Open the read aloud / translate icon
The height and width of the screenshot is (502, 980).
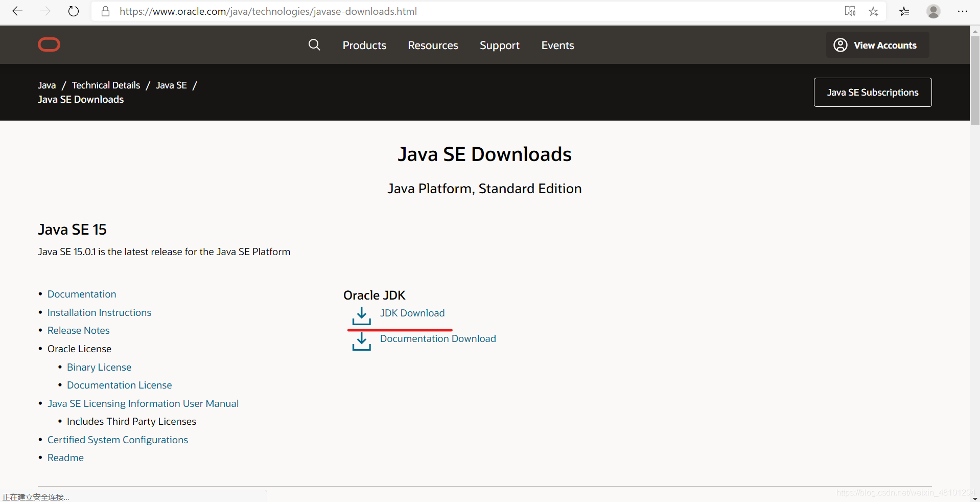tap(850, 11)
